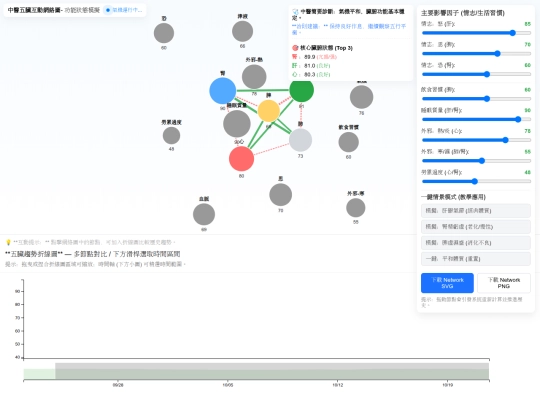This screenshot has width=540, height=405.
Task: Click the lightbulb icon beside the interaction hint
Action: tap(9, 242)
